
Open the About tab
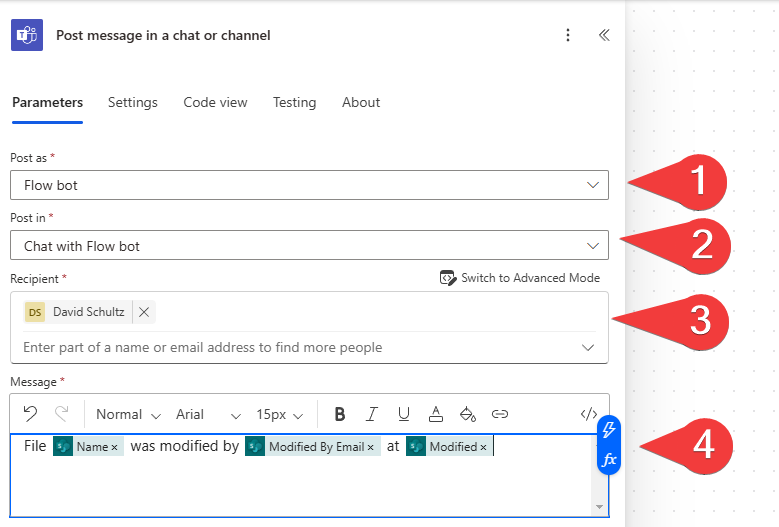[361, 102]
